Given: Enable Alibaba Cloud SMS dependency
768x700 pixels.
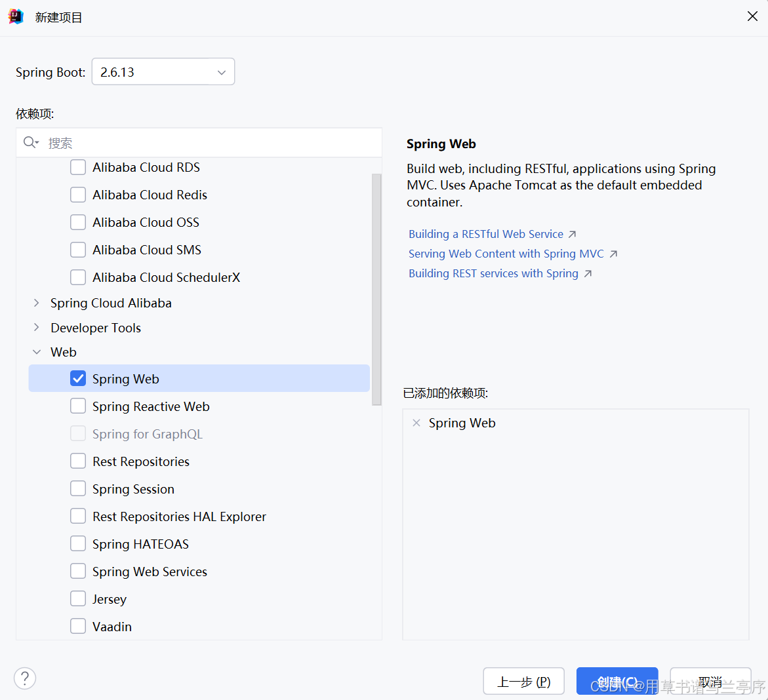Looking at the screenshot, I should 78,250.
